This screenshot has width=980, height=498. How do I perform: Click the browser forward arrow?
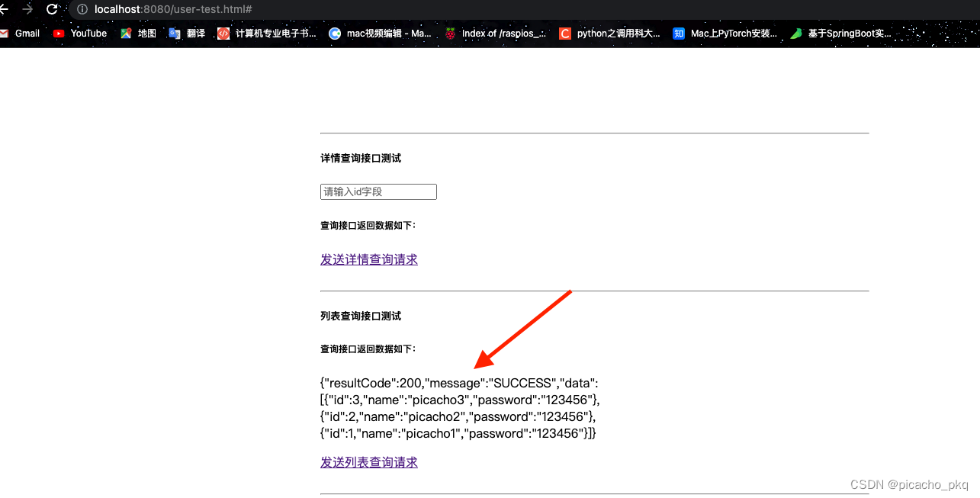point(27,9)
